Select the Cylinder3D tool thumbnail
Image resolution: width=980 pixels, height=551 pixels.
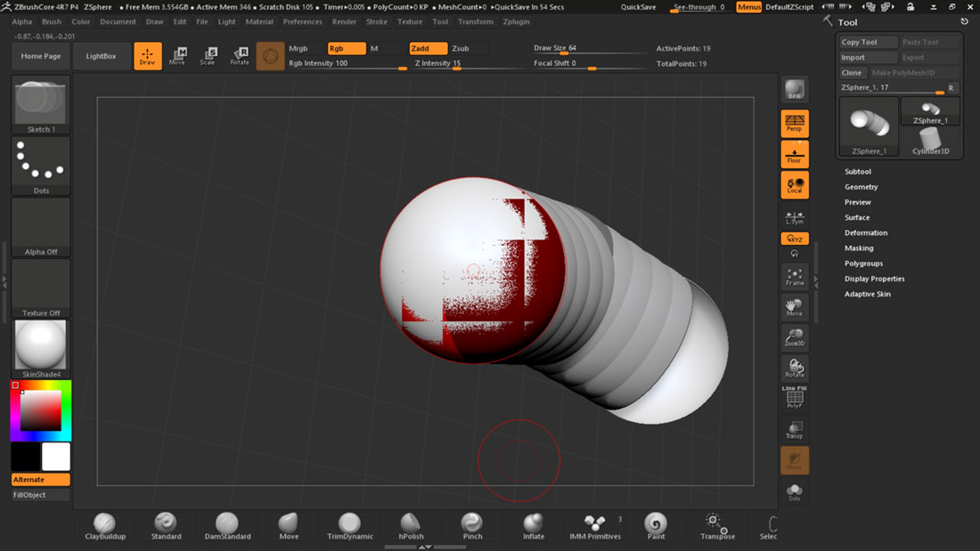[x=930, y=141]
